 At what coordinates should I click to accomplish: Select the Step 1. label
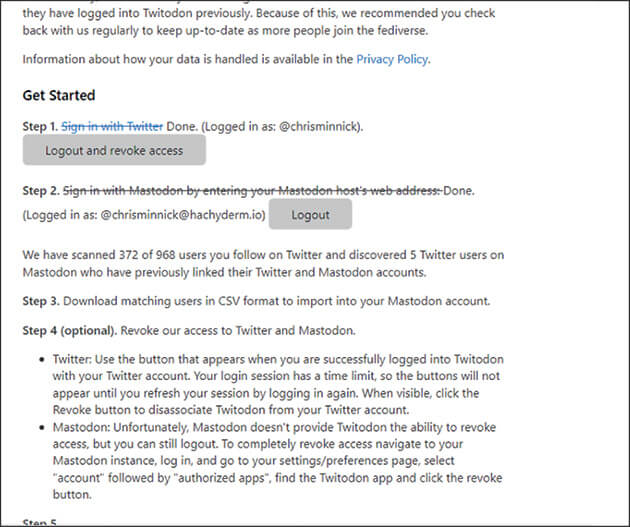tap(40, 127)
